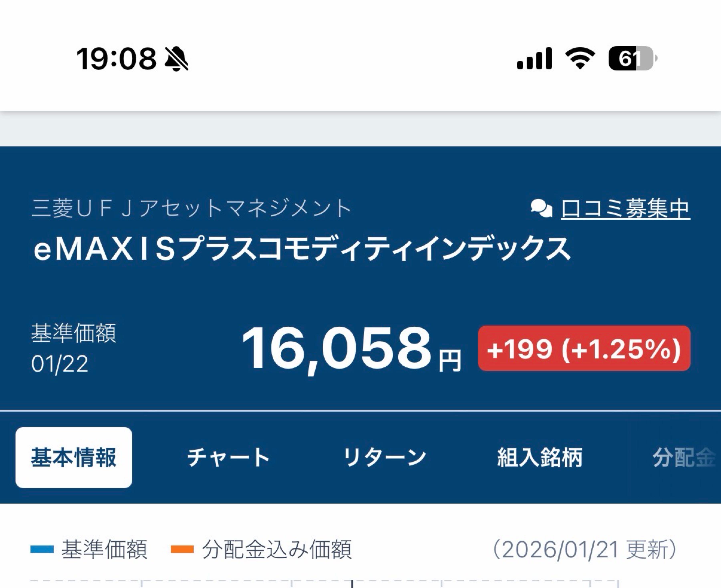
Task: Select the 基本情報 tab
Action: pyautogui.click(x=73, y=457)
